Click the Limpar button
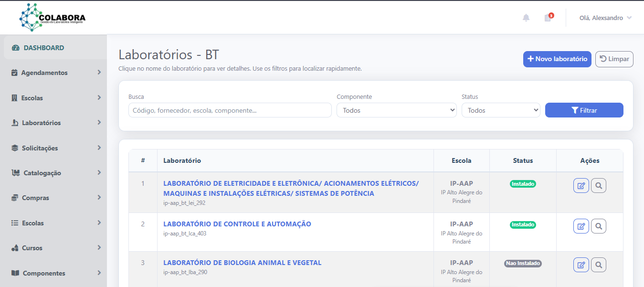Image resolution: width=644 pixels, height=287 pixels. pyautogui.click(x=614, y=59)
